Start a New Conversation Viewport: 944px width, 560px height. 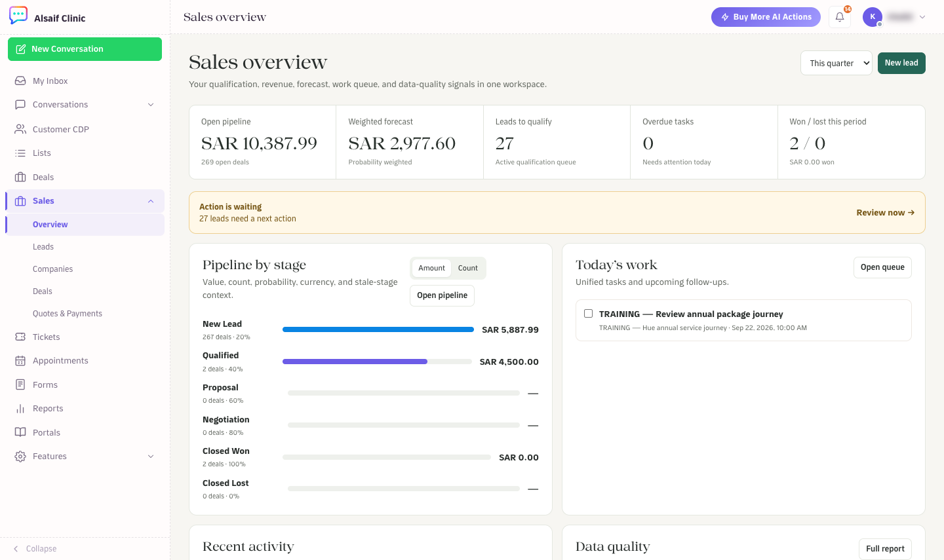coord(85,49)
